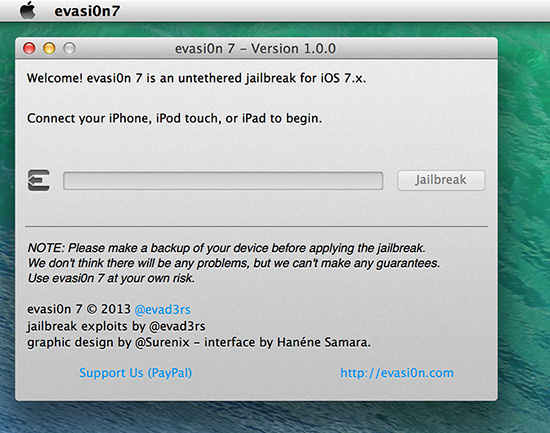Click the NOTE backup warning paragraph

(234, 263)
